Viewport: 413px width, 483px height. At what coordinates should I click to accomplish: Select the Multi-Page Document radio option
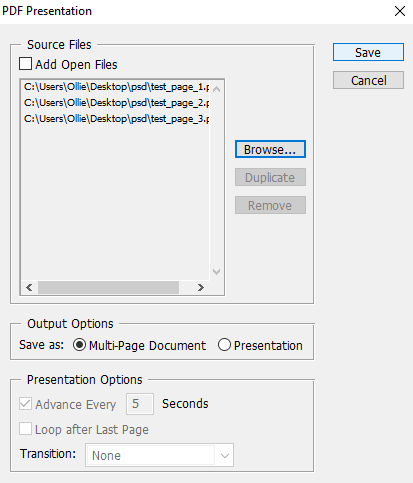point(79,345)
